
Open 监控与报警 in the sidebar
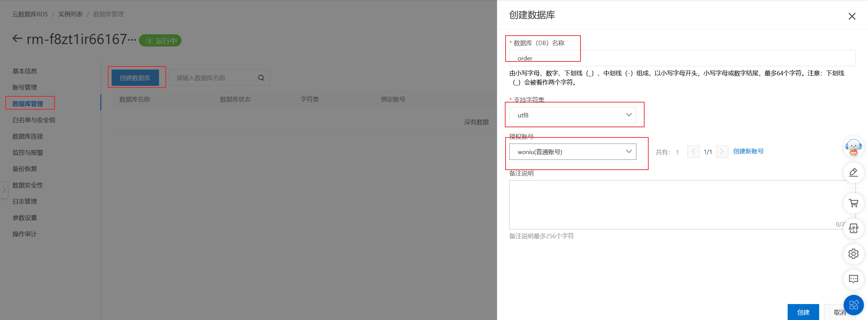tap(28, 152)
